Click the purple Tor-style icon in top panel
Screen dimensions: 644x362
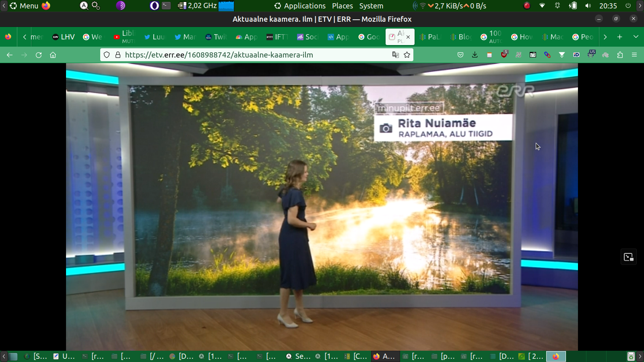[121, 6]
